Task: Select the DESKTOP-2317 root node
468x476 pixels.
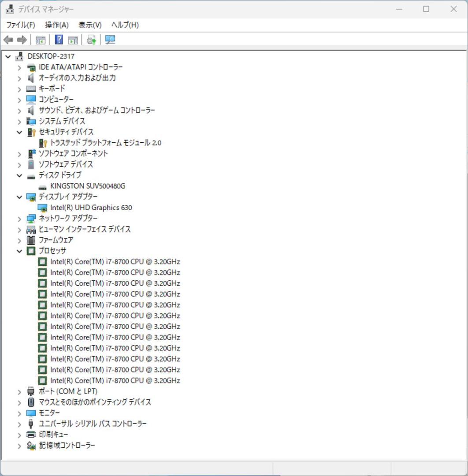Action: click(x=51, y=56)
